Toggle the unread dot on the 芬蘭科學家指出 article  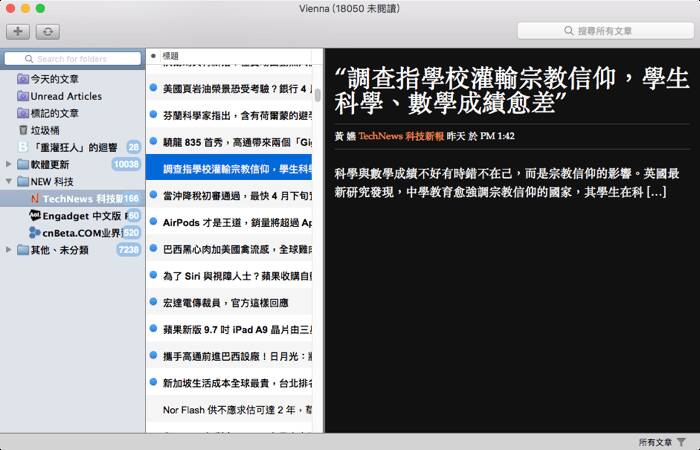coord(153,114)
